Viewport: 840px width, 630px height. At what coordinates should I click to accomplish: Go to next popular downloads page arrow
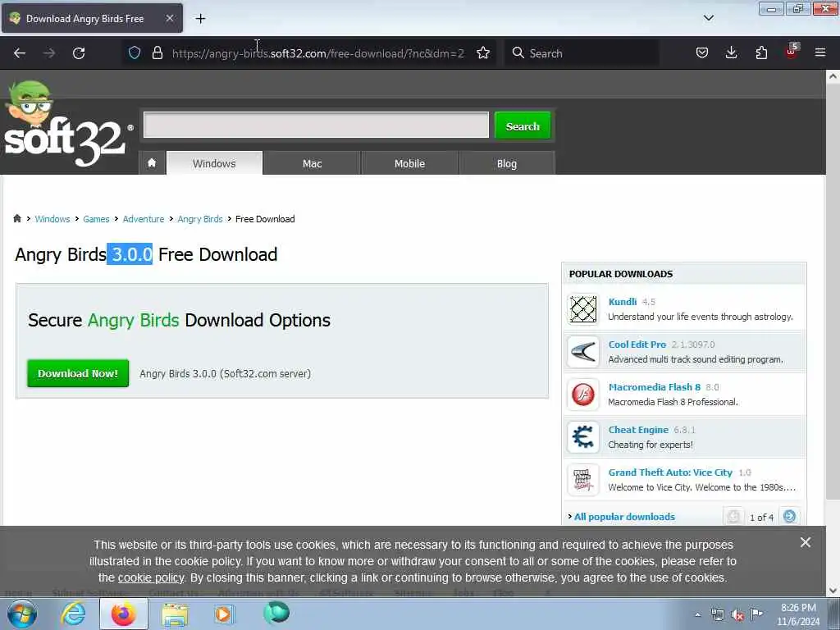[x=790, y=517]
